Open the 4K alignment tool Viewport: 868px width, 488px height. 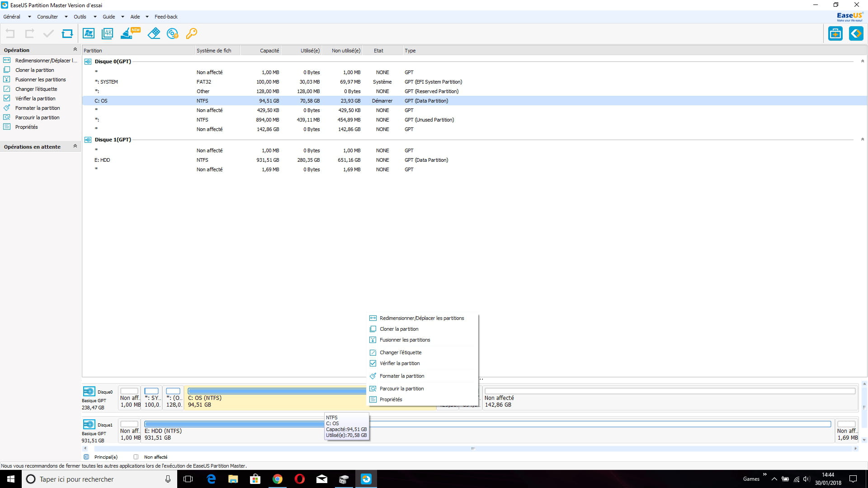(108, 33)
